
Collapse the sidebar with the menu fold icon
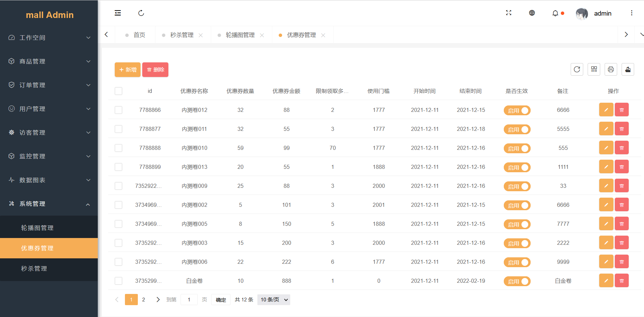pos(118,13)
